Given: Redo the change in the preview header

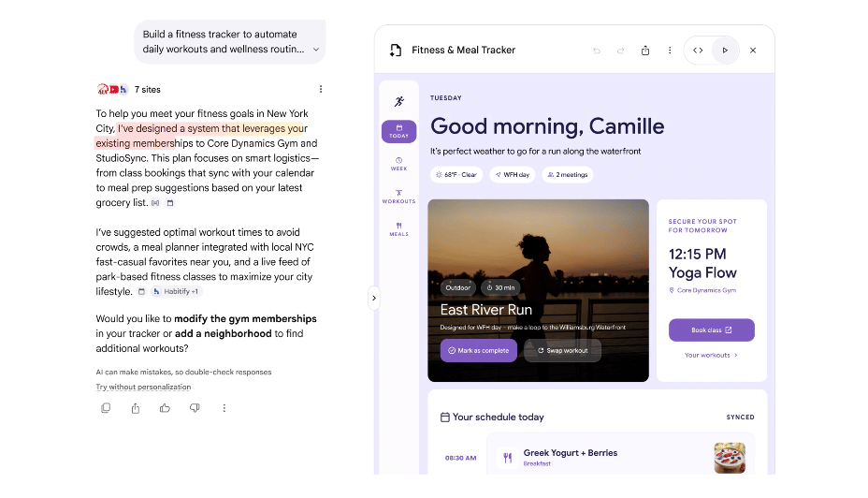Looking at the screenshot, I should click(x=620, y=51).
